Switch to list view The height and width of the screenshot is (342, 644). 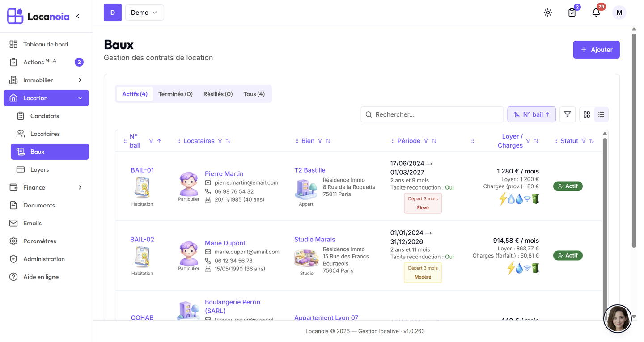pos(601,114)
